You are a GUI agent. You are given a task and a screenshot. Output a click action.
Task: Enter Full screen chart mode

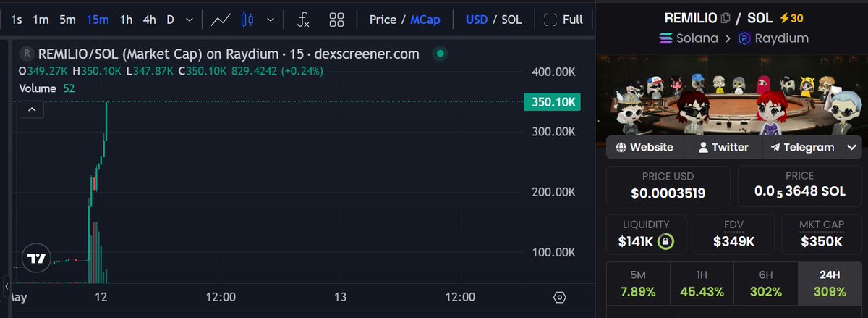(563, 20)
